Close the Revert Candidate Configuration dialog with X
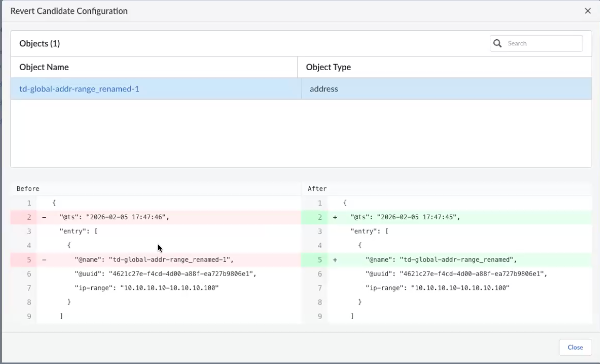The height and width of the screenshot is (364, 600). click(x=588, y=11)
